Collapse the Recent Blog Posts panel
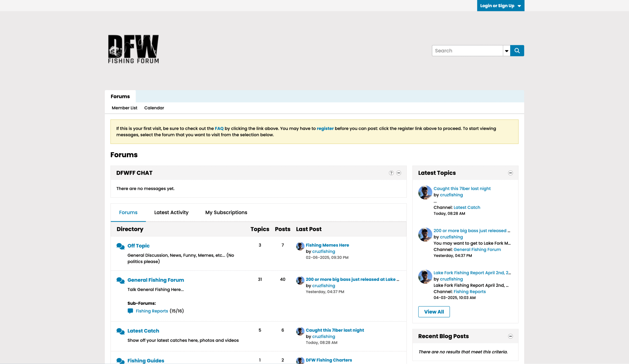This screenshot has width=629, height=364. [x=510, y=336]
